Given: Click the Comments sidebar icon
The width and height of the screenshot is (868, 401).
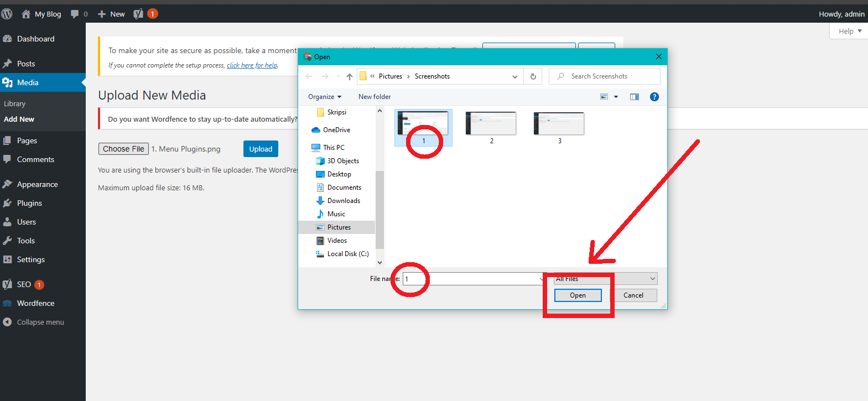Looking at the screenshot, I should pyautogui.click(x=7, y=159).
